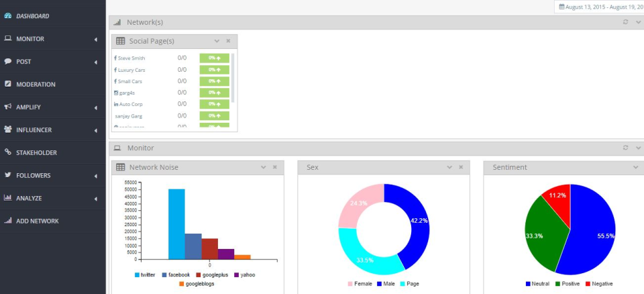Click the Dashboard gauge icon in sidebar
The width and height of the screenshot is (644, 294).
[8, 15]
